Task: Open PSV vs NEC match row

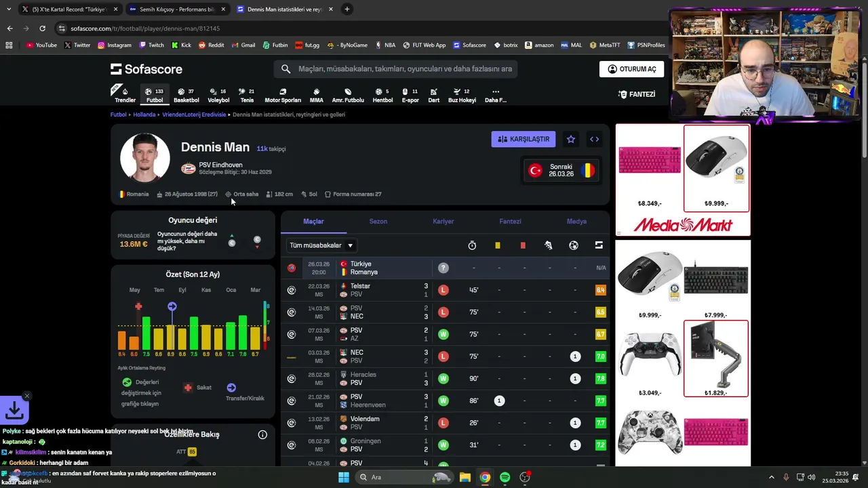Action: (x=445, y=312)
